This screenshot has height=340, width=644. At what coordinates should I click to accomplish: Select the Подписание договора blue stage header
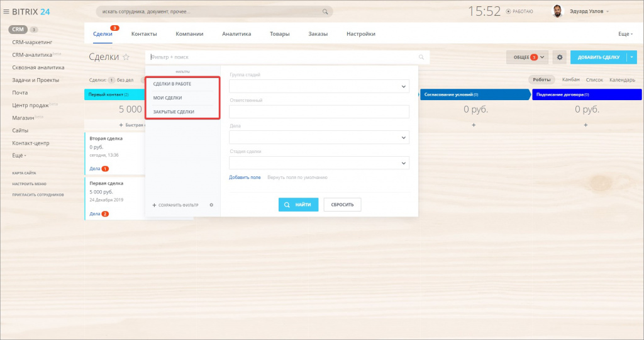point(586,94)
